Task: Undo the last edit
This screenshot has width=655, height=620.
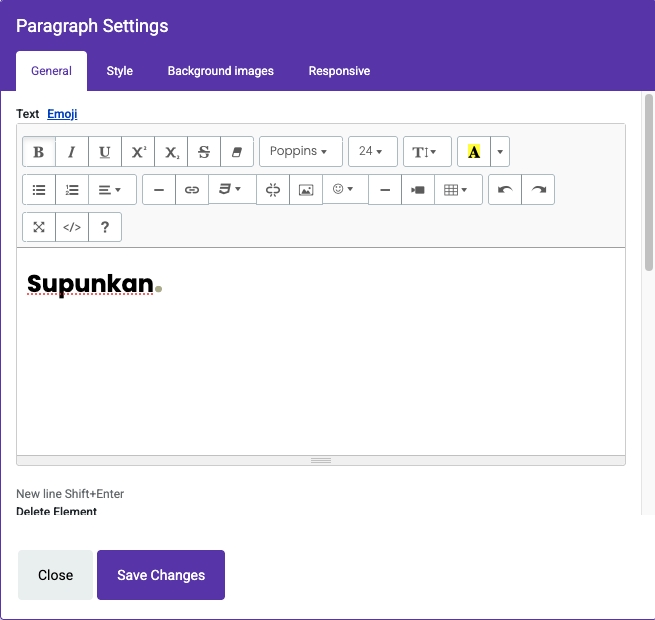Action: [505, 190]
